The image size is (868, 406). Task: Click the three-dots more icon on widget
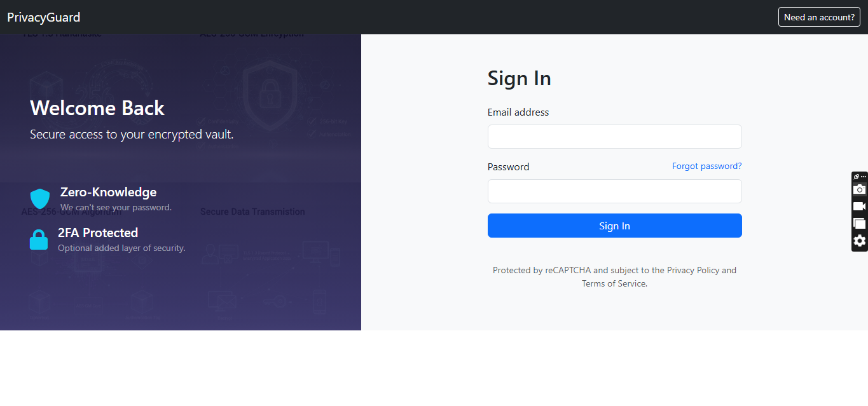click(864, 177)
